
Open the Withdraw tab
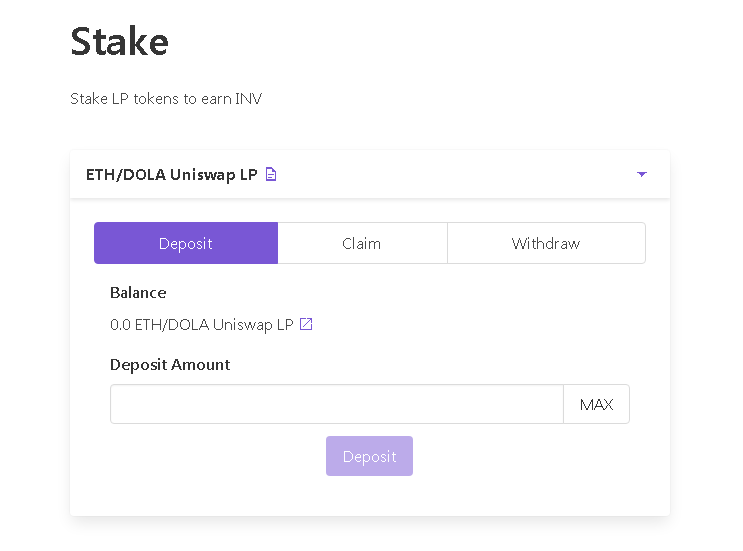pos(546,243)
